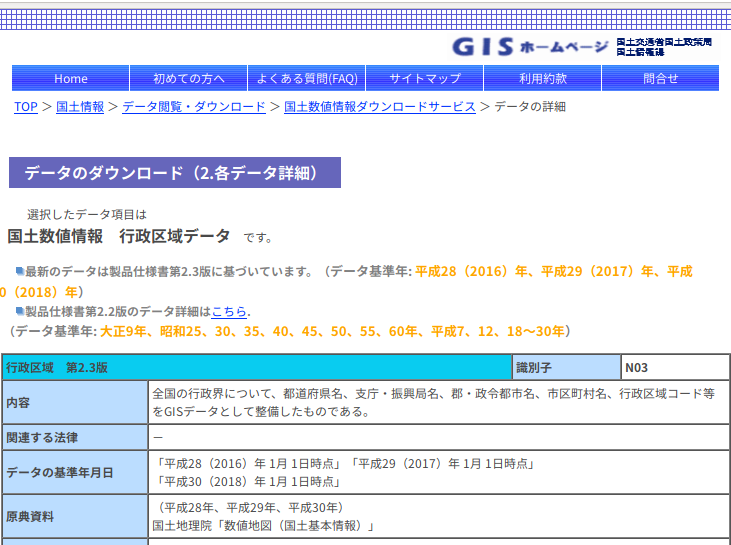Open the こちら link for version 2.2 details
731x545 pixels.
(229, 311)
